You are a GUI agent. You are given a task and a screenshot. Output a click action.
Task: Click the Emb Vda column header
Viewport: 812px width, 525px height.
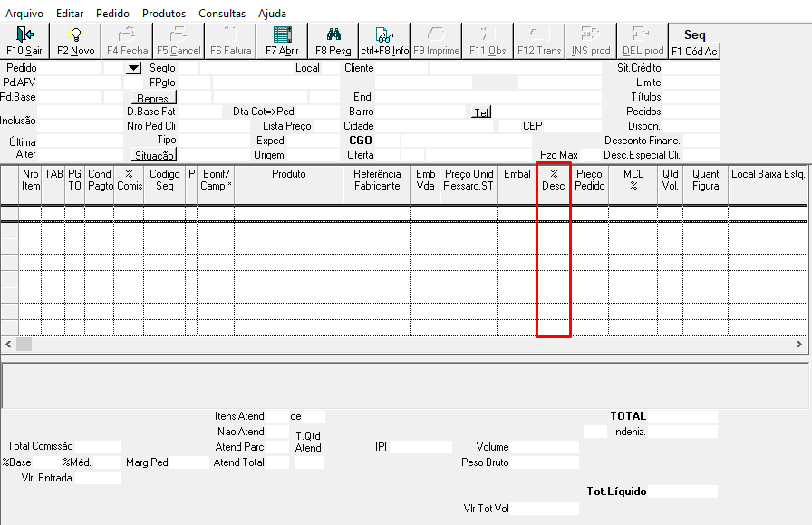coord(425,185)
